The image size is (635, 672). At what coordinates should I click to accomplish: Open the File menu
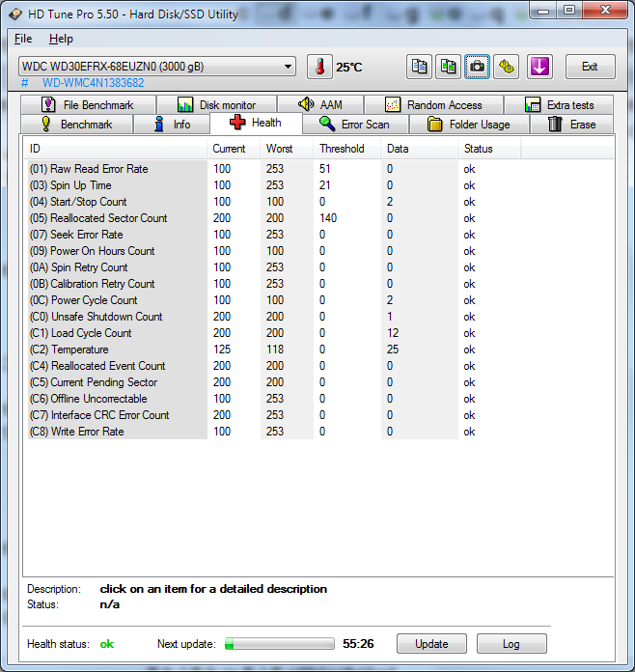pyautogui.click(x=23, y=39)
